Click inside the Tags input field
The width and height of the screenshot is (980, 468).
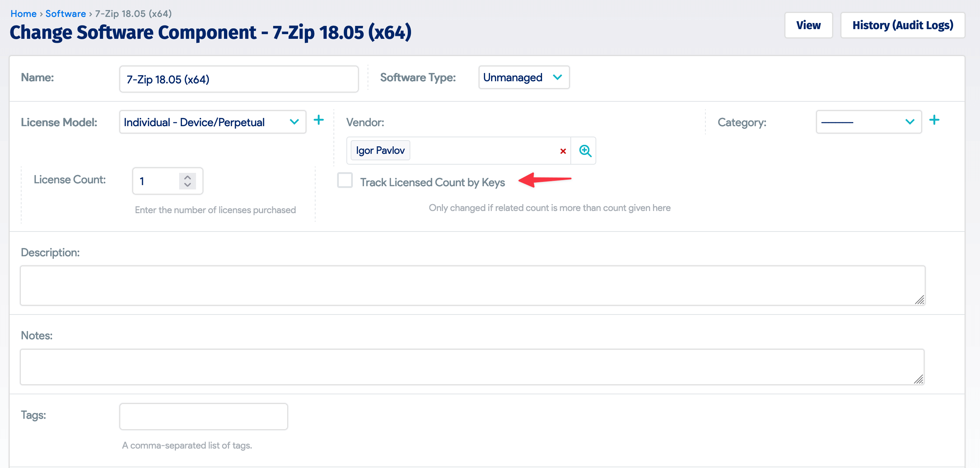[203, 416]
